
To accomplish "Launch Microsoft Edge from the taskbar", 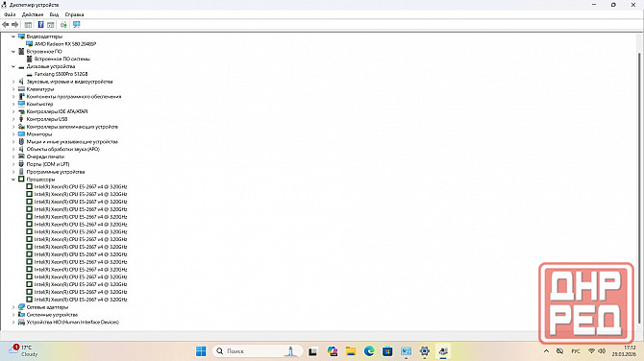I will pyautogui.click(x=369, y=351).
